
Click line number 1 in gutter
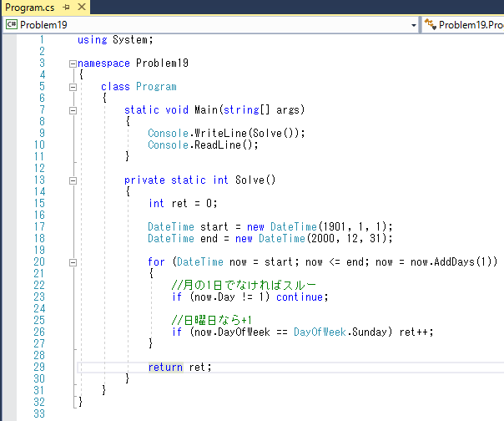point(42,40)
